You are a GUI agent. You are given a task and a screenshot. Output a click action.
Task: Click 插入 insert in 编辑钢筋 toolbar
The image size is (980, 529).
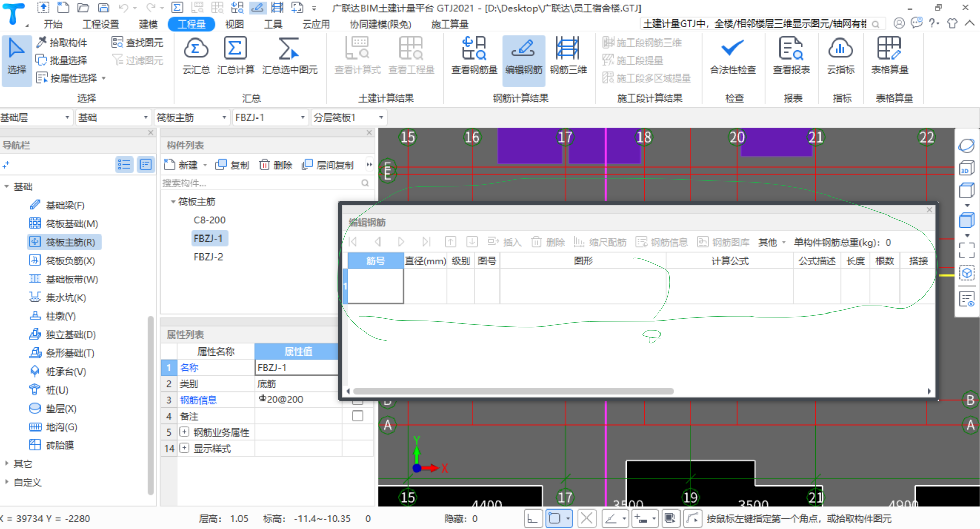point(505,242)
